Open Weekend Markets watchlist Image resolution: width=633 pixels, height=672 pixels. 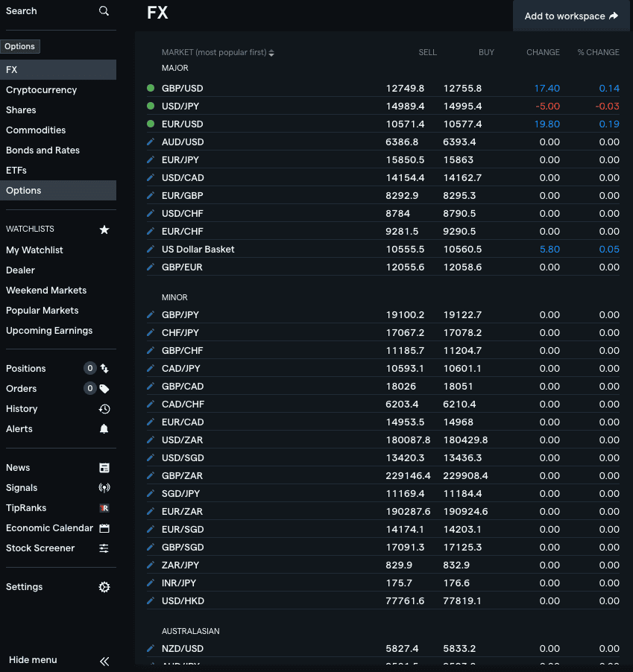pyautogui.click(x=46, y=291)
